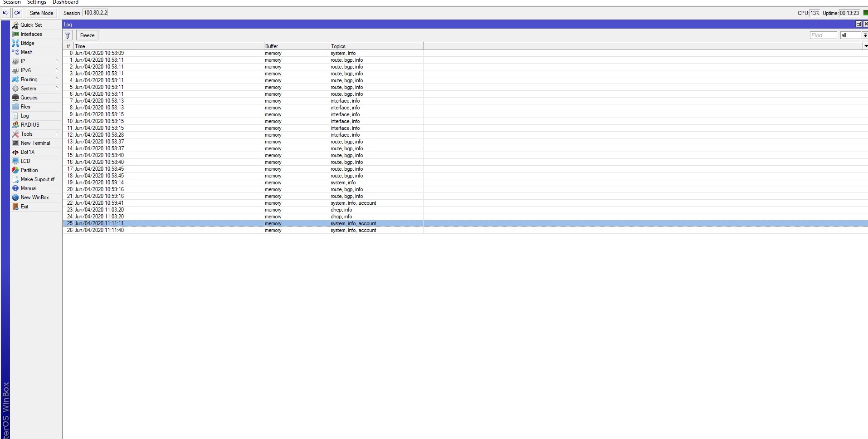Click the Uptime value 00:13:23
868x439 pixels.
(849, 13)
